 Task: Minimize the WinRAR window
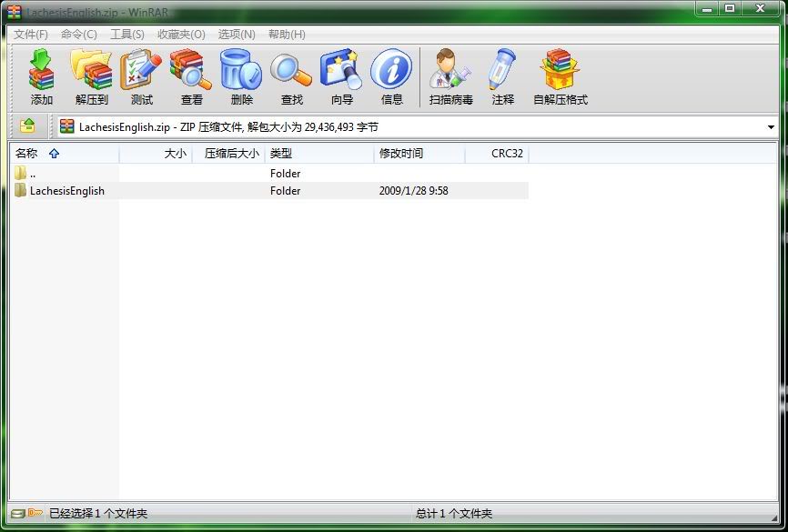tap(707, 8)
